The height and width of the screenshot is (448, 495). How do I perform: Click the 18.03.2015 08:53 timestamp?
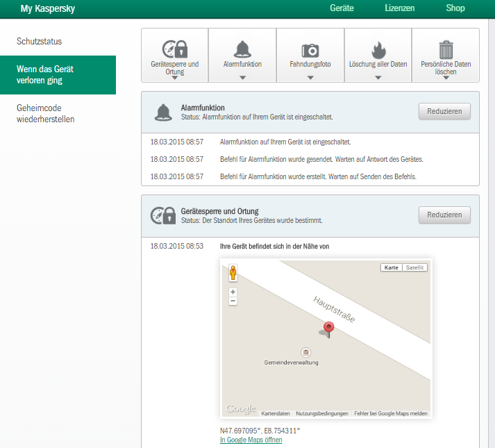click(x=177, y=246)
